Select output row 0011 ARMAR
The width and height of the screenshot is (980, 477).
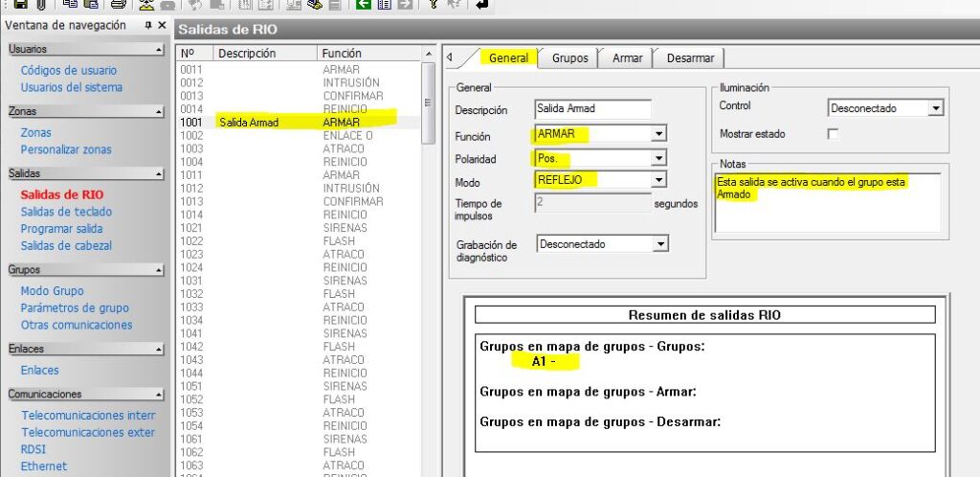pos(299,69)
